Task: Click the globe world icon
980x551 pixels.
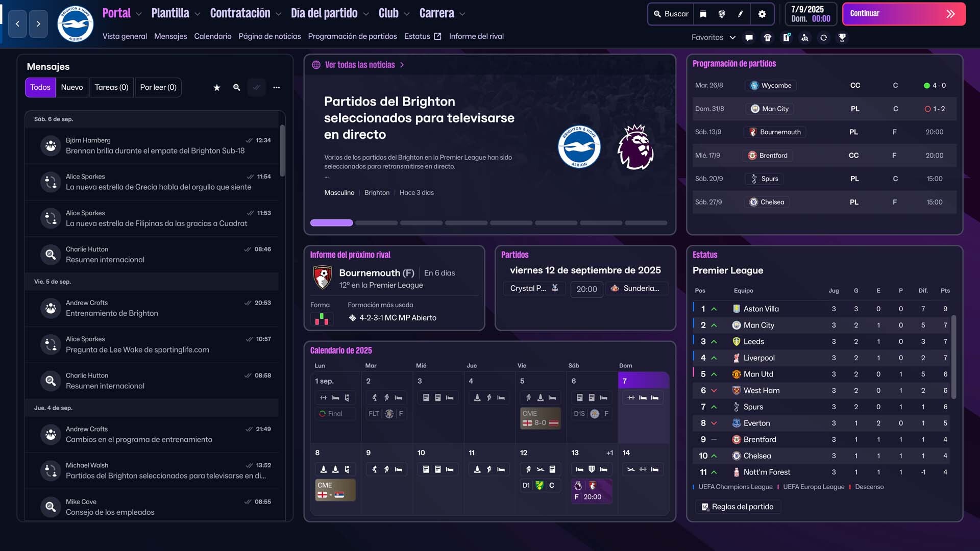Action: [x=722, y=14]
